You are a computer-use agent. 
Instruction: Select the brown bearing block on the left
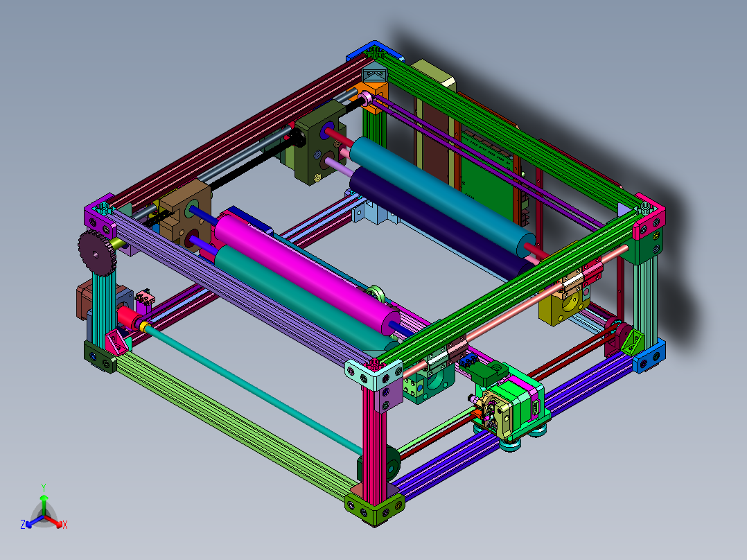click(x=187, y=214)
